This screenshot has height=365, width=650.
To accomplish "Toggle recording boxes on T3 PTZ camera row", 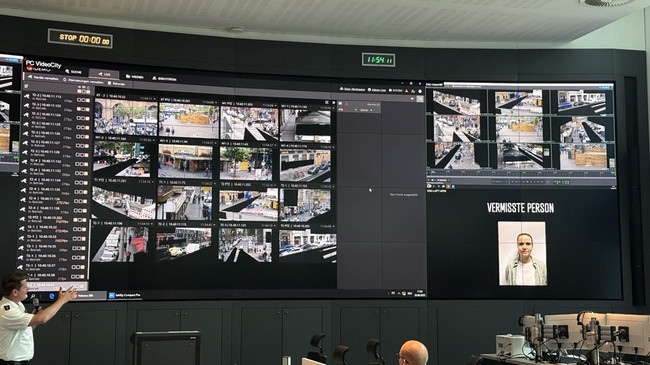I will click(x=80, y=220).
